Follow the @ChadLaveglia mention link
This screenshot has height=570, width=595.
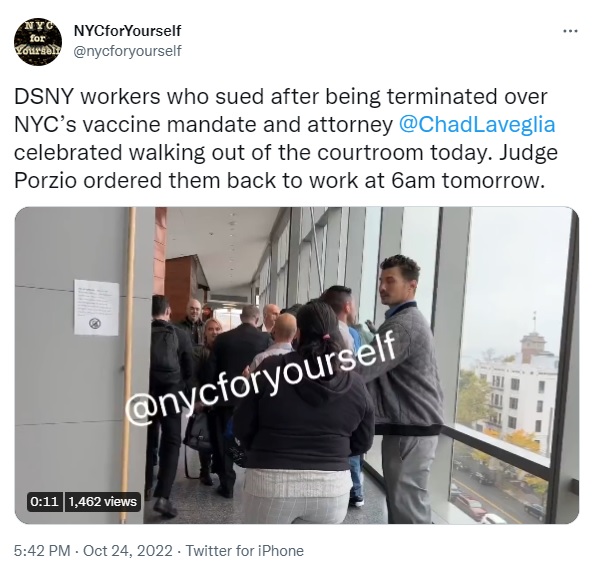coord(477,124)
